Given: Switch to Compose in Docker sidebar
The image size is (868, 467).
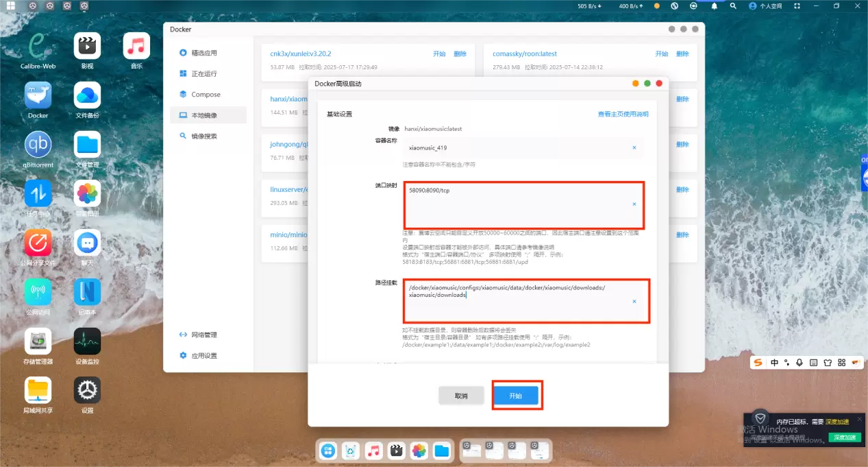Looking at the screenshot, I should (206, 95).
